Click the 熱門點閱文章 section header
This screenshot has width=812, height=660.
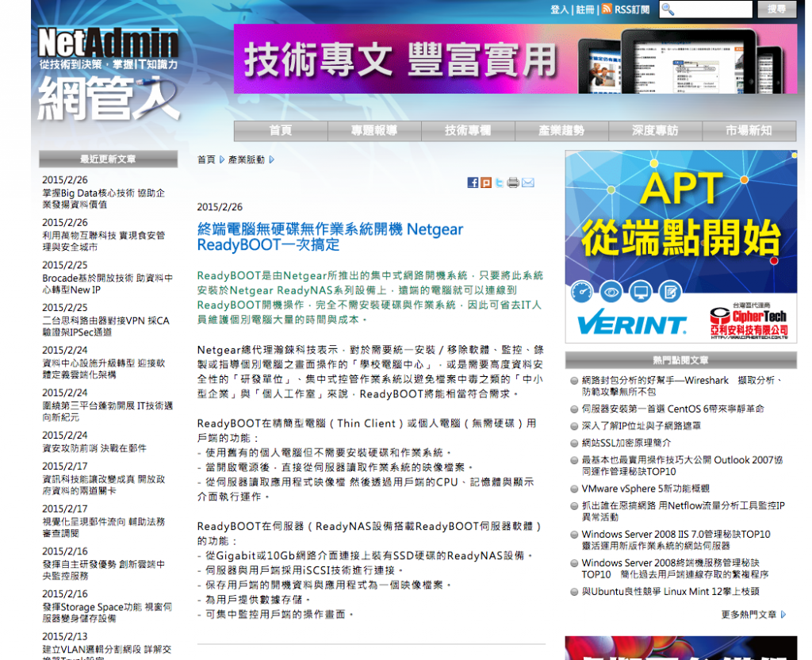pyautogui.click(x=681, y=360)
